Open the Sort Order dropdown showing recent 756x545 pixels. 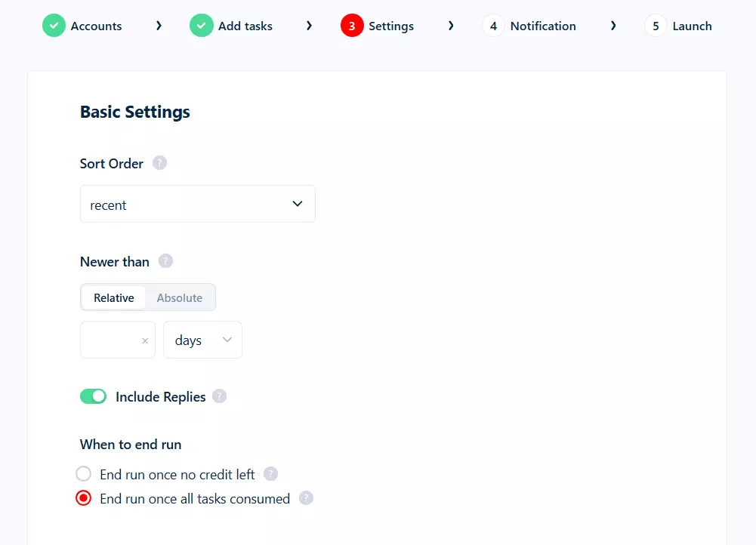click(x=197, y=204)
